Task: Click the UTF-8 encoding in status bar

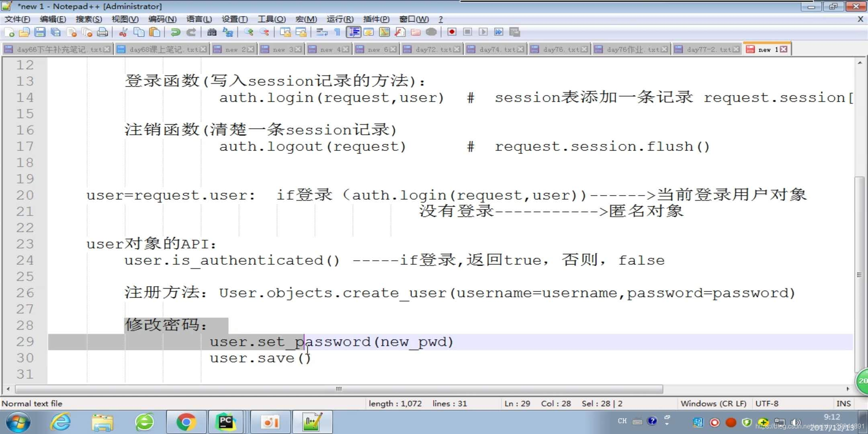Action: tap(767, 403)
